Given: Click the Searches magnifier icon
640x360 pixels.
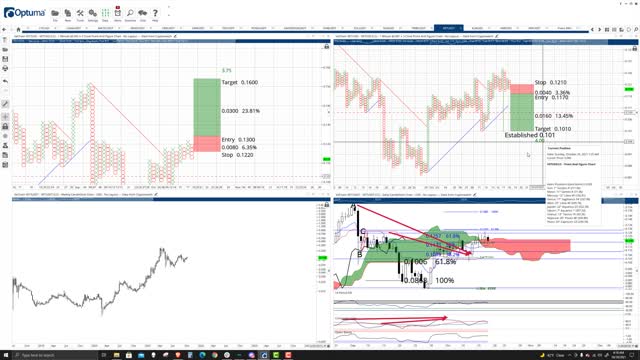Looking at the screenshot, I should [130, 13].
